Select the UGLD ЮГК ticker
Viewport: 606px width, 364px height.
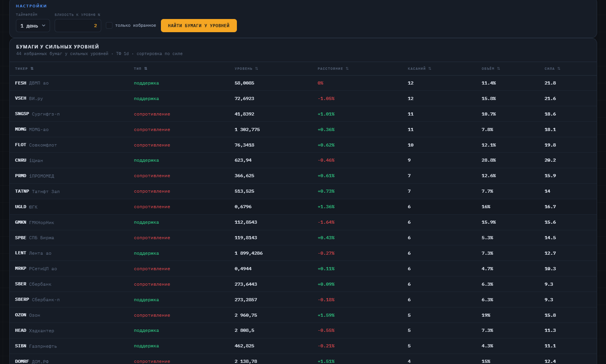click(26, 207)
